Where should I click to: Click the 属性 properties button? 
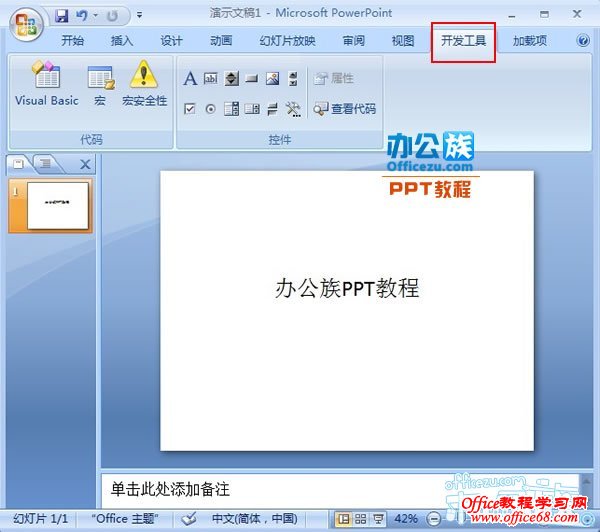pos(333,78)
